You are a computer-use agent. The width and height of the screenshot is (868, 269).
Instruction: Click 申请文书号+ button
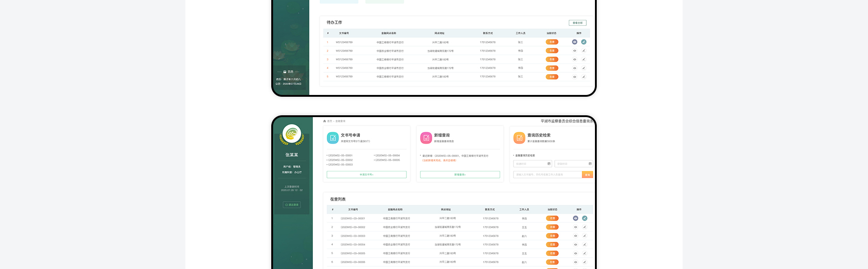(367, 175)
